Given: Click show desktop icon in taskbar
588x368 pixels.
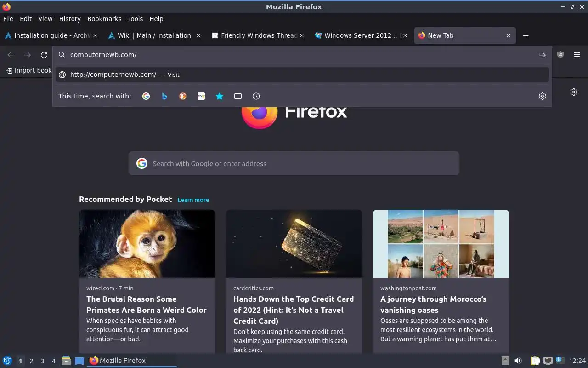Looking at the screenshot, I should 79,361.
